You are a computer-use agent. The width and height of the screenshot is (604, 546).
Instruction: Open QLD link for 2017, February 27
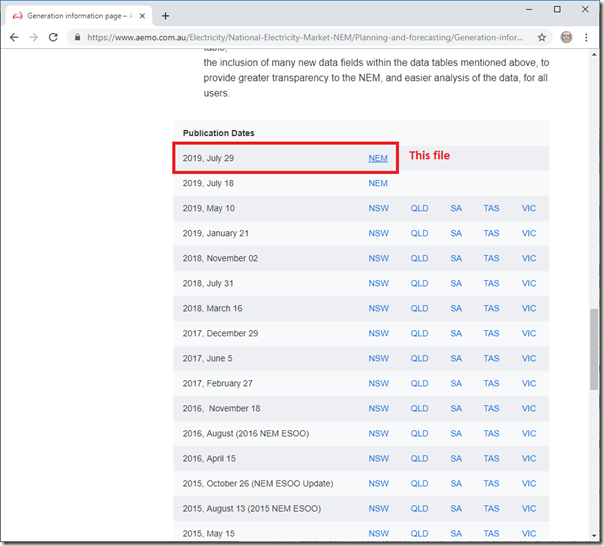419,384
